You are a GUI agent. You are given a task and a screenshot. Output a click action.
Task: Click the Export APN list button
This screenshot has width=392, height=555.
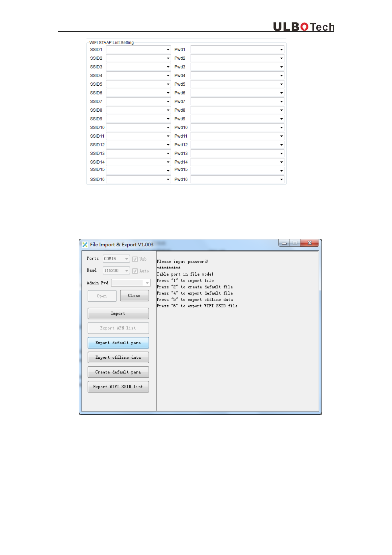click(x=118, y=328)
